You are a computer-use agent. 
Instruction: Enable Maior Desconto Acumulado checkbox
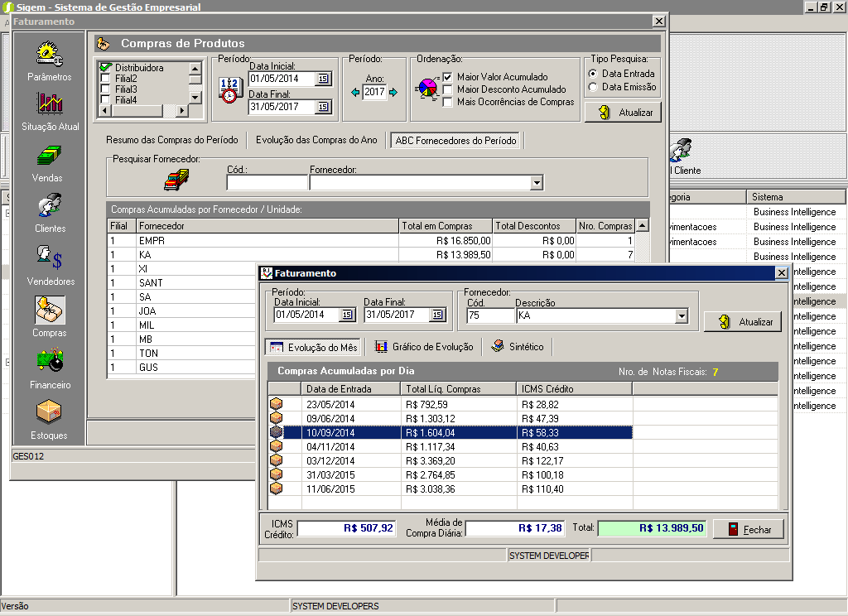point(448,89)
